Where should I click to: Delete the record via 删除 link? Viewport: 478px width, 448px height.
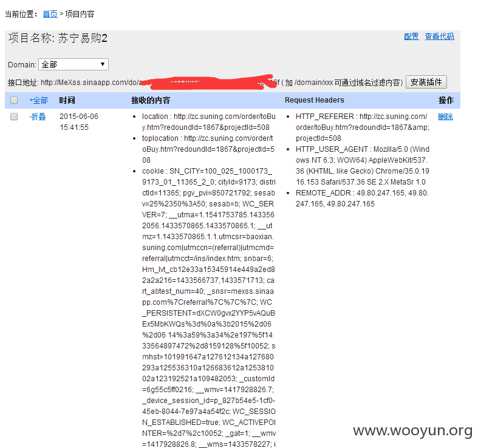pyautogui.click(x=445, y=117)
